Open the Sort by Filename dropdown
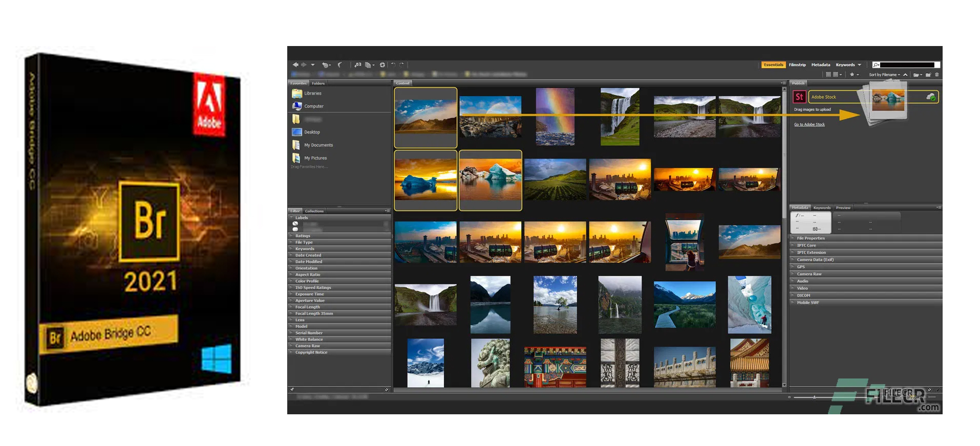This screenshot has width=980, height=446. point(884,75)
